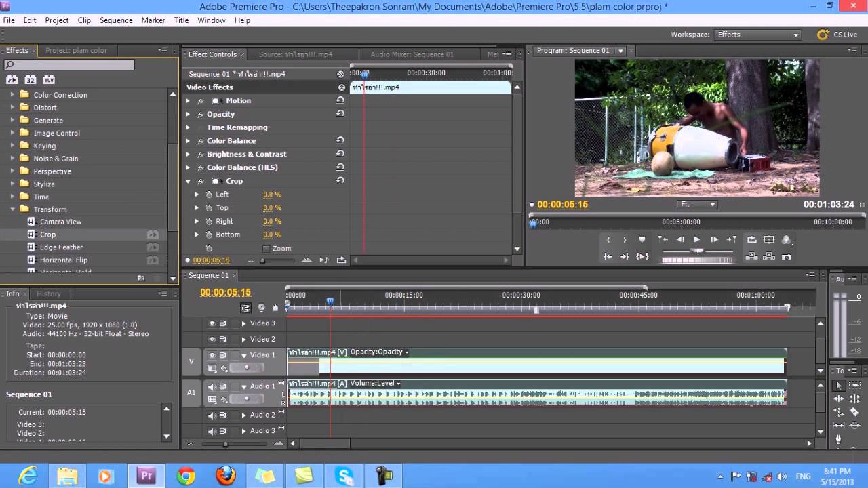Open Google Chrome from the taskbar
This screenshot has height=488, width=868.
[186, 476]
